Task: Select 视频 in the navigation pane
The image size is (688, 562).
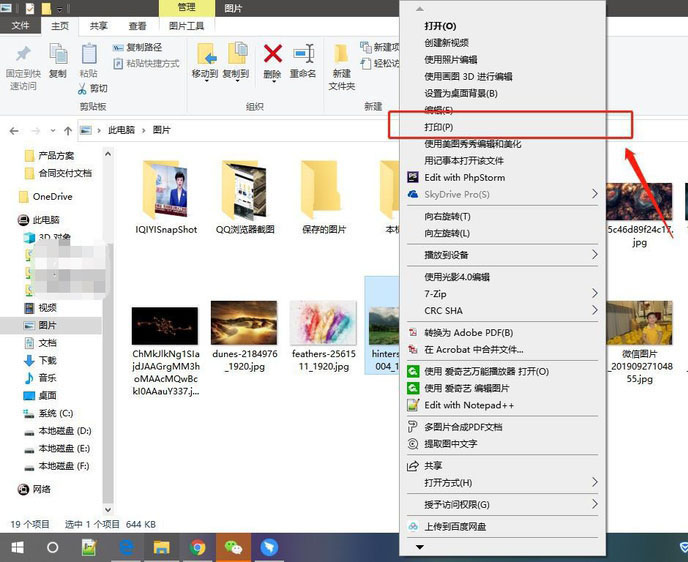Action: tap(40, 308)
